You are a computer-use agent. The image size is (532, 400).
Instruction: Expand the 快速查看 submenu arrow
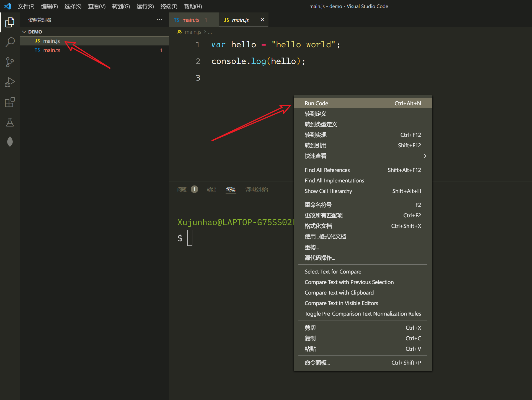point(425,156)
